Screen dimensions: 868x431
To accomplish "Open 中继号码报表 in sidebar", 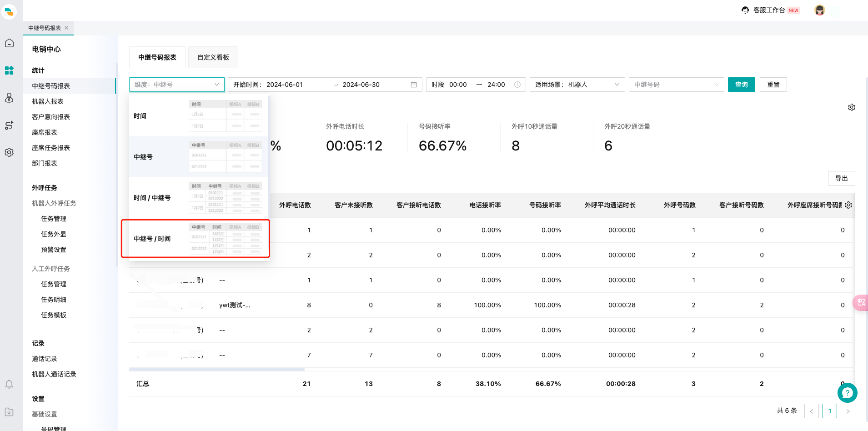I will [51, 86].
